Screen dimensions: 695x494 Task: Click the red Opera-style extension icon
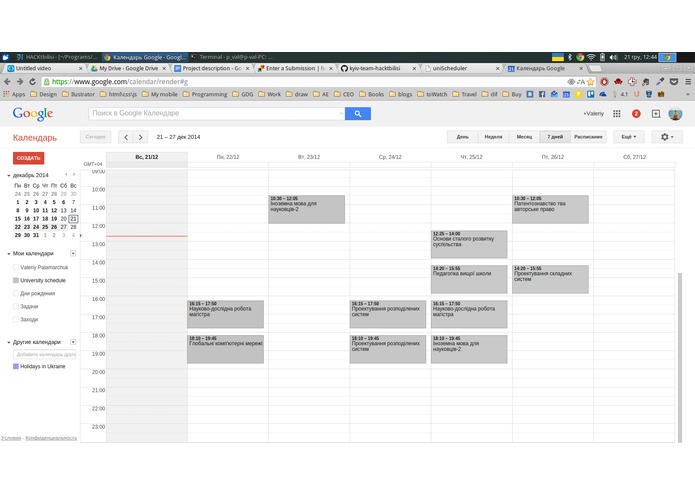(604, 82)
